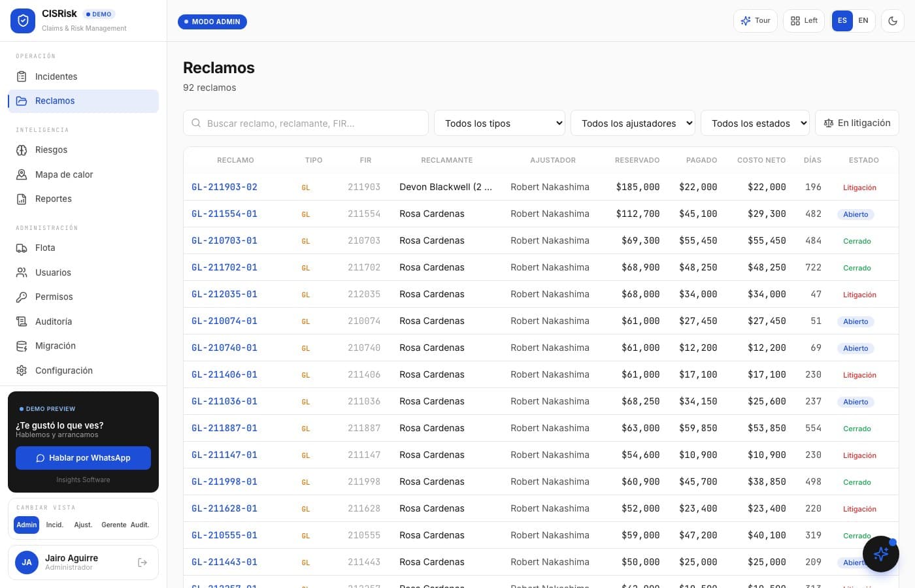Switch language to EN
Viewport: 915px width, 588px height.
pos(863,21)
